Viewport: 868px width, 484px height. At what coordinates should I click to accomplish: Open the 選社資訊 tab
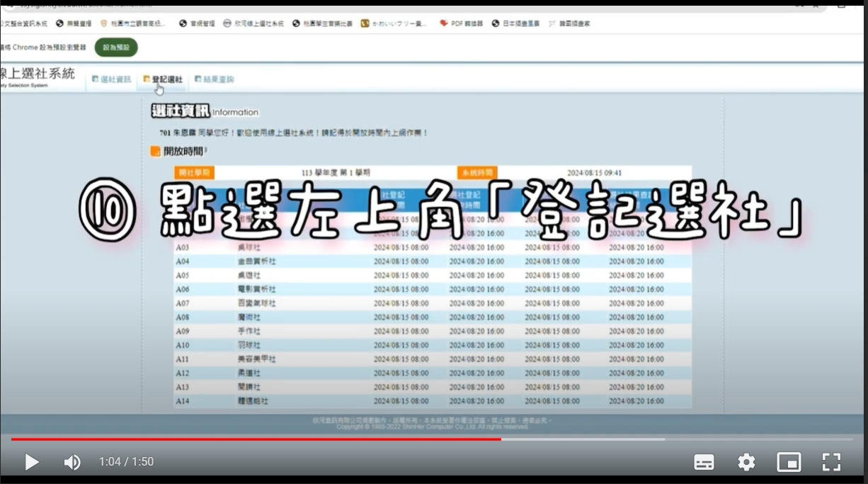pos(112,79)
